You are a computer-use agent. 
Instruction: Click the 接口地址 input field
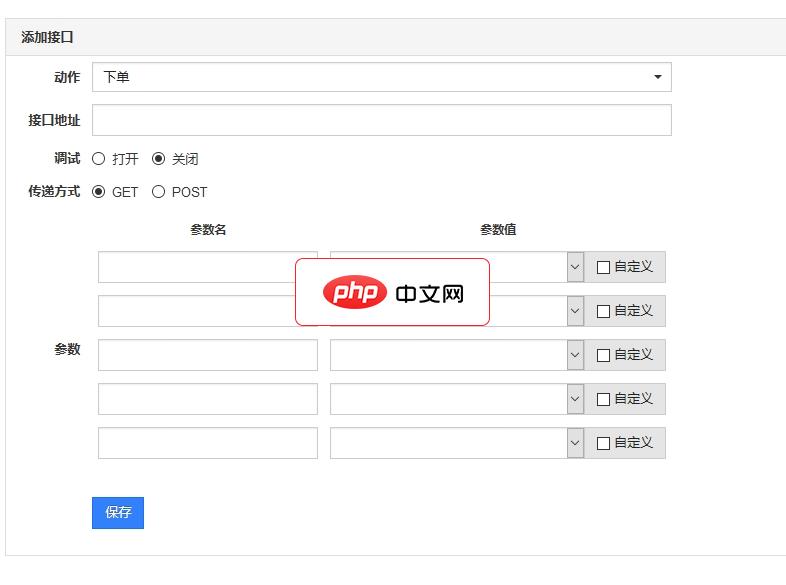pos(381,120)
